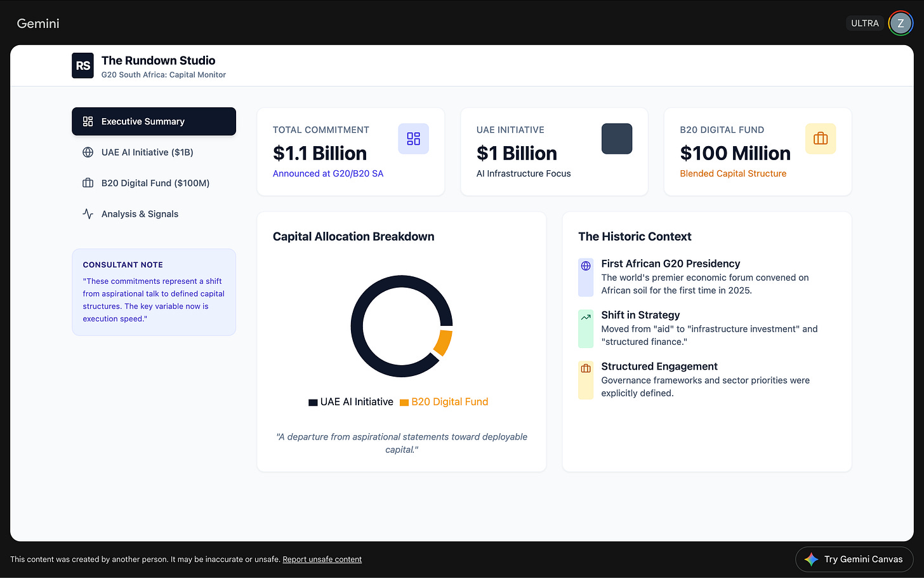
Task: Click the $100 Million B20 fund value
Action: pos(735,153)
